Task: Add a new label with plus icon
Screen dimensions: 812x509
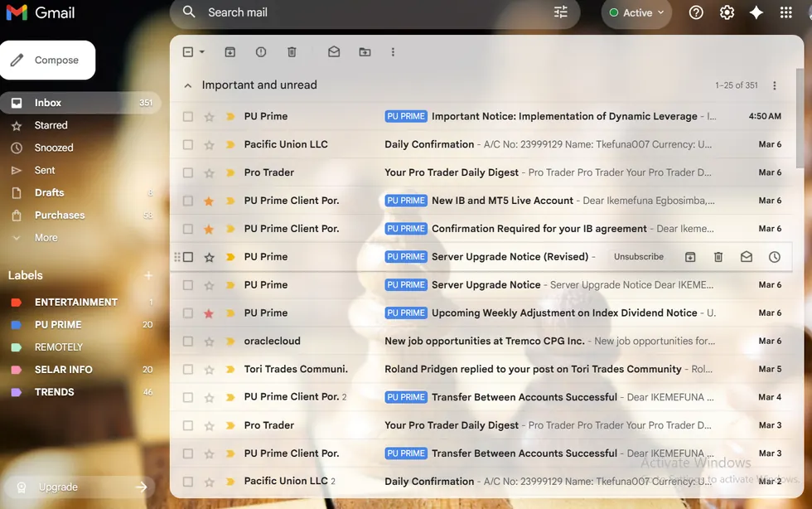Action: click(148, 275)
